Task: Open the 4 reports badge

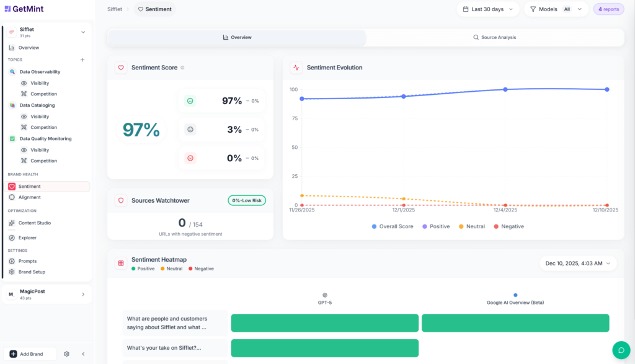Action: click(608, 9)
